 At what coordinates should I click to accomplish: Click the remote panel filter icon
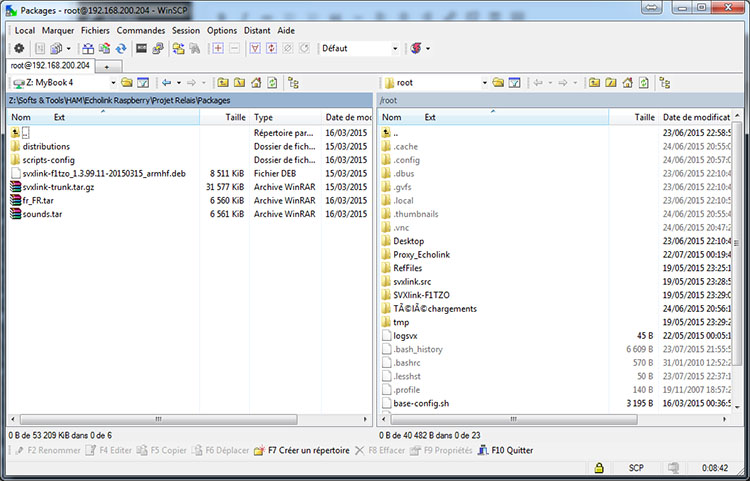(514, 83)
